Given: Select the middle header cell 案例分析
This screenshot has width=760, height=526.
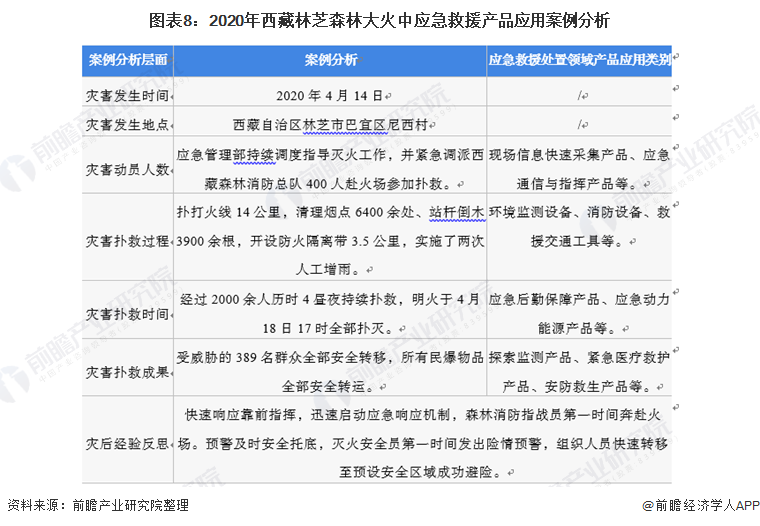Looking at the screenshot, I should [x=331, y=60].
